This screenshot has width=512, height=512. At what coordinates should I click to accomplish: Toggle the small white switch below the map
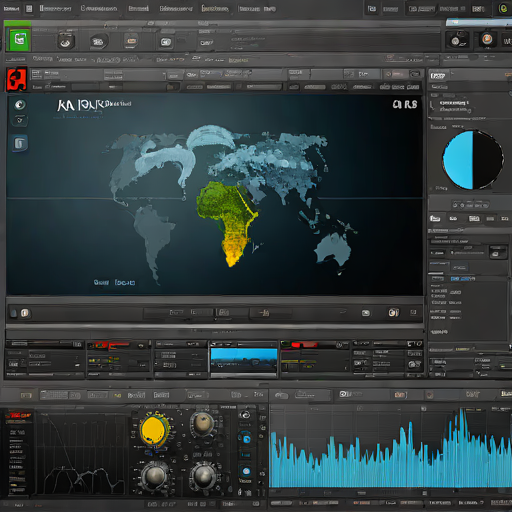(25, 313)
